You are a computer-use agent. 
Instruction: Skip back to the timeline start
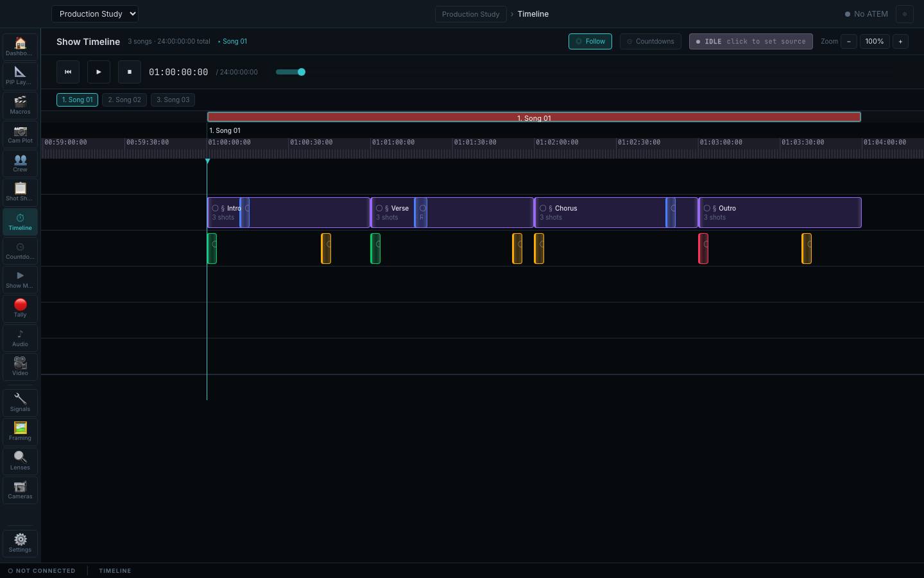[x=68, y=72]
